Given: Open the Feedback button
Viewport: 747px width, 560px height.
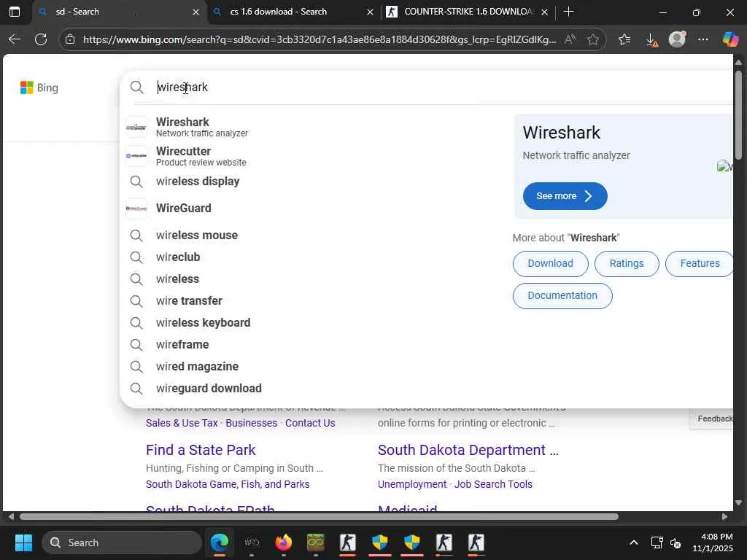Looking at the screenshot, I should pyautogui.click(x=713, y=419).
